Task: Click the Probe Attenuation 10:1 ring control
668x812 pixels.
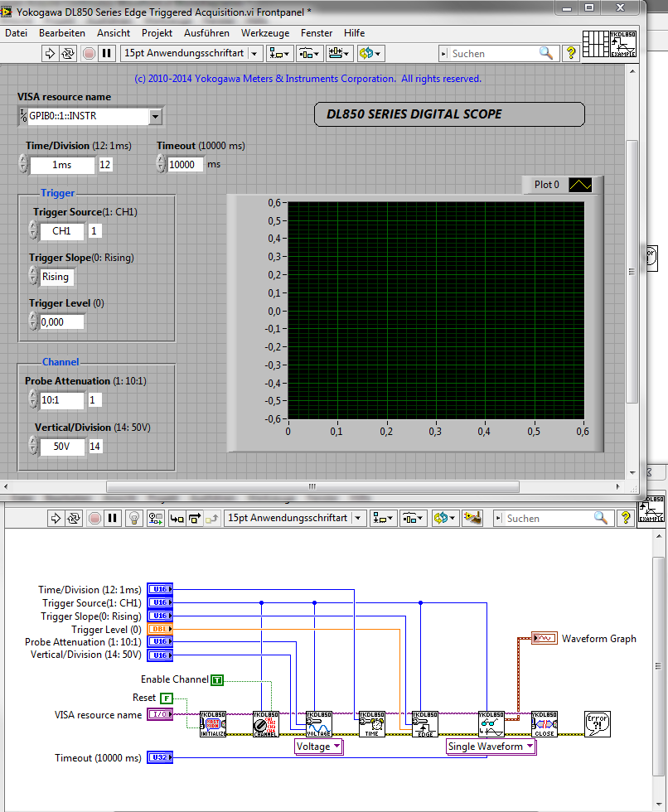Action: 61,400
